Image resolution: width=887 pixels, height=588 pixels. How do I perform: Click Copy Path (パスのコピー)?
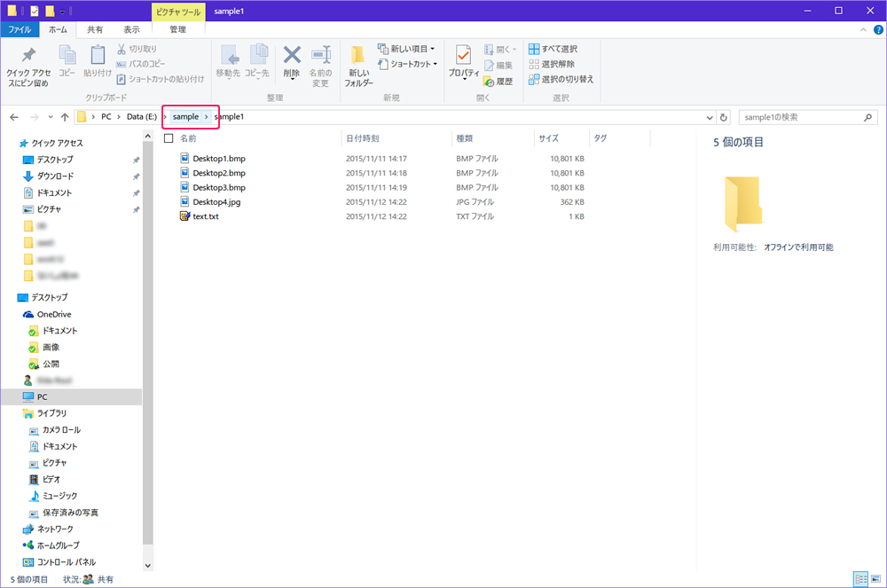(141, 64)
